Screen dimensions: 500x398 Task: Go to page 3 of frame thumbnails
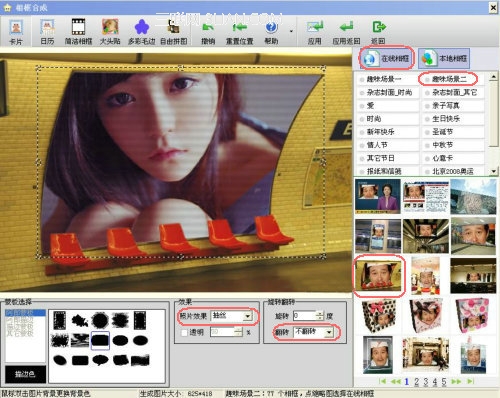click(x=426, y=382)
